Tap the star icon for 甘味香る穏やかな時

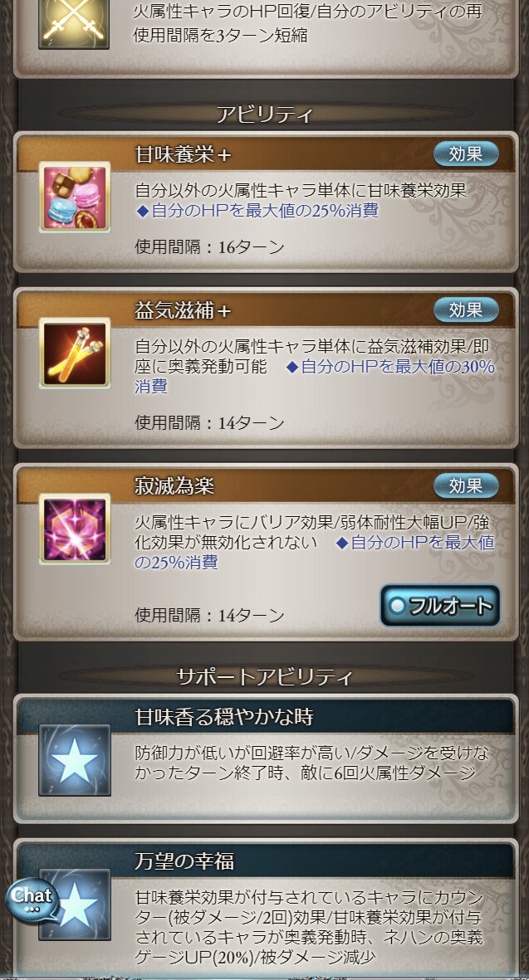pos(75,760)
